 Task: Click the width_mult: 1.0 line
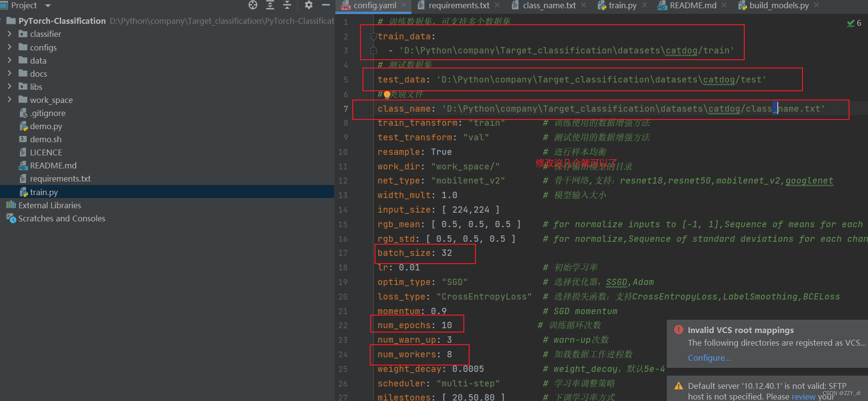point(417,195)
